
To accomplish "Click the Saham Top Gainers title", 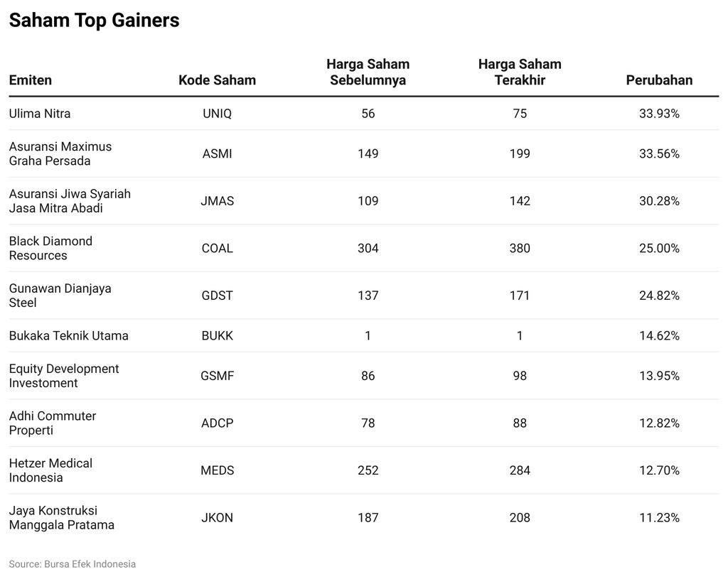I will [94, 21].
